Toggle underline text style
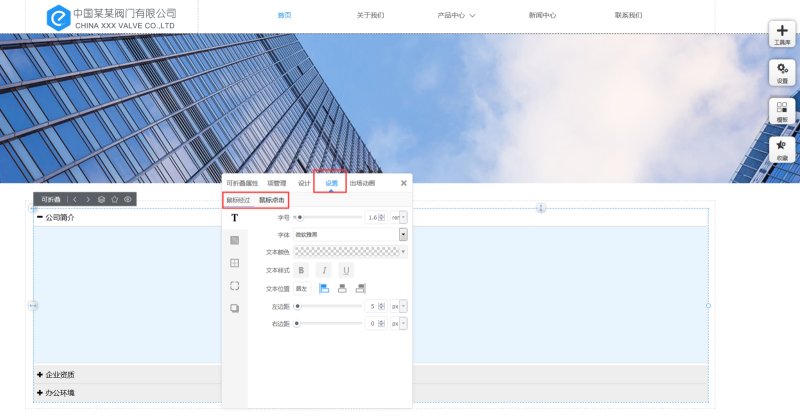The height and width of the screenshot is (419, 800). 346,270
